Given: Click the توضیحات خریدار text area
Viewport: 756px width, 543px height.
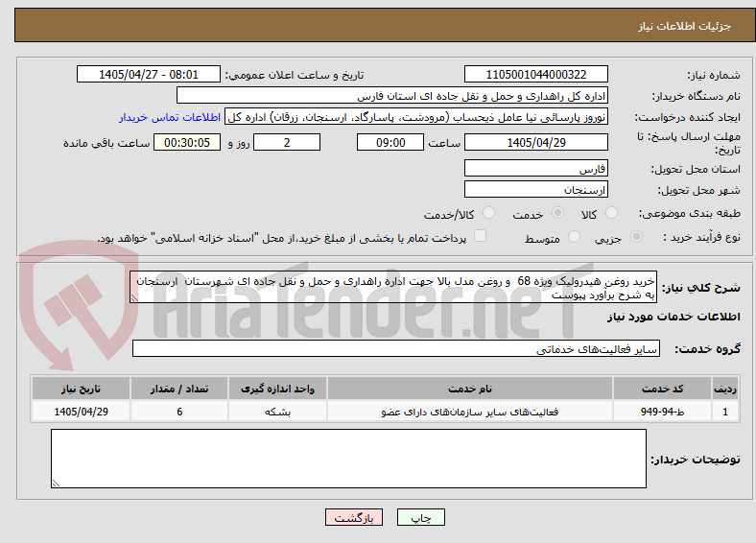Looking at the screenshot, I should pos(348,459).
